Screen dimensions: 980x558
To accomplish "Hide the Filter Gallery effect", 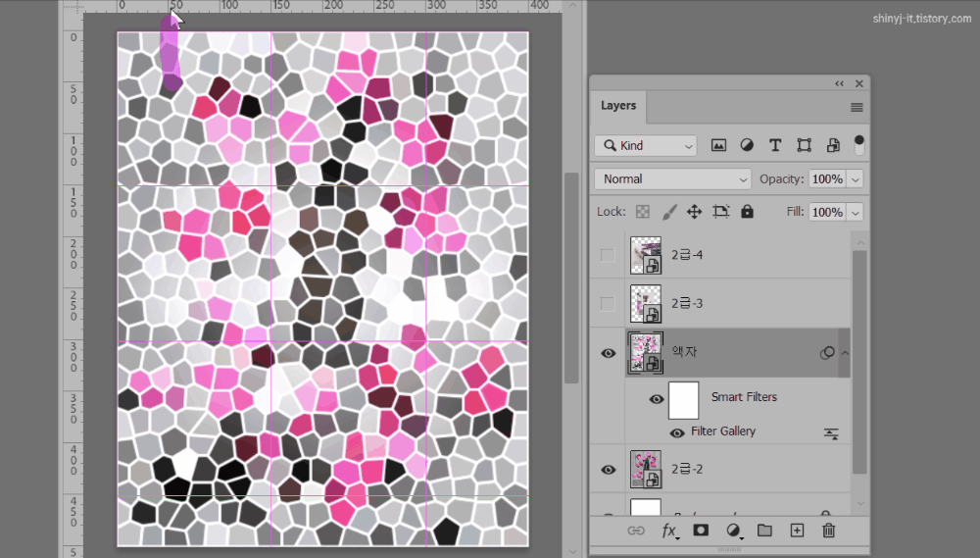I will tap(677, 432).
